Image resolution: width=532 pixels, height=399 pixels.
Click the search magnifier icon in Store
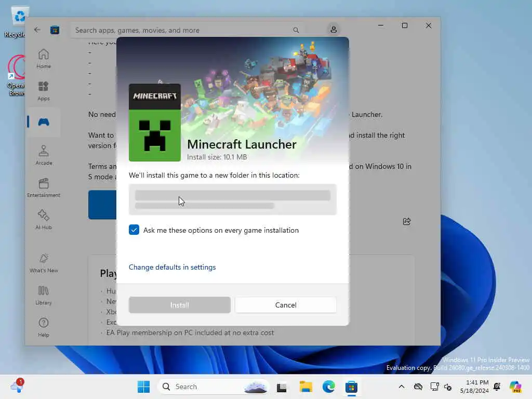(x=296, y=30)
